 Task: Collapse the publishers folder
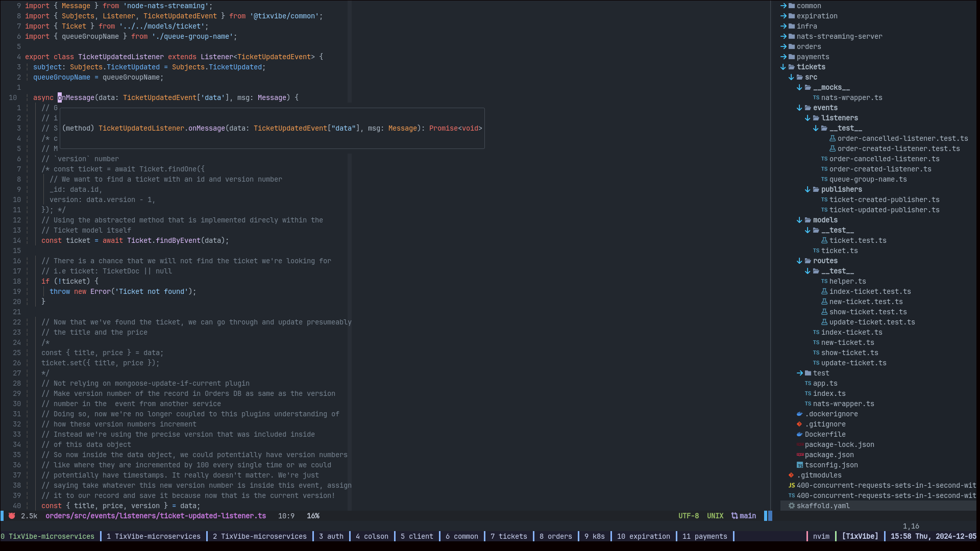[x=841, y=189]
